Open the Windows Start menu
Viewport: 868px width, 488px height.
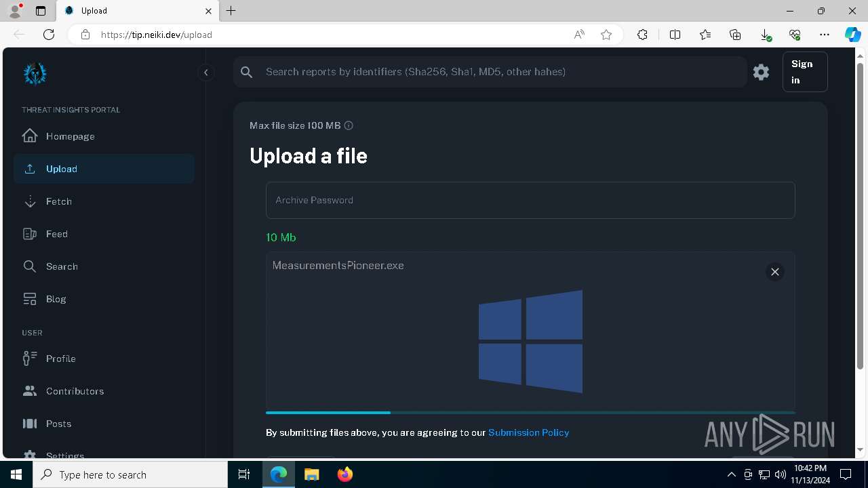(x=16, y=474)
